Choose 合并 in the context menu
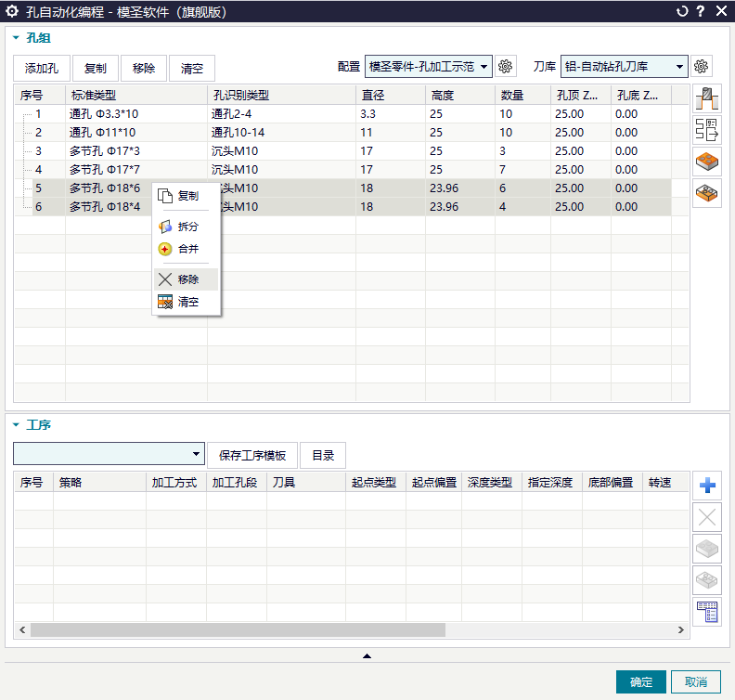The height and width of the screenshot is (700, 735). tap(188, 249)
